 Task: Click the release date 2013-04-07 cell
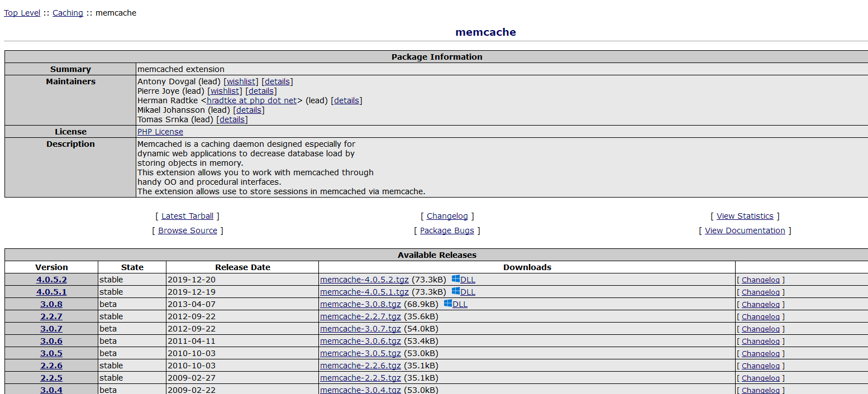click(x=242, y=304)
